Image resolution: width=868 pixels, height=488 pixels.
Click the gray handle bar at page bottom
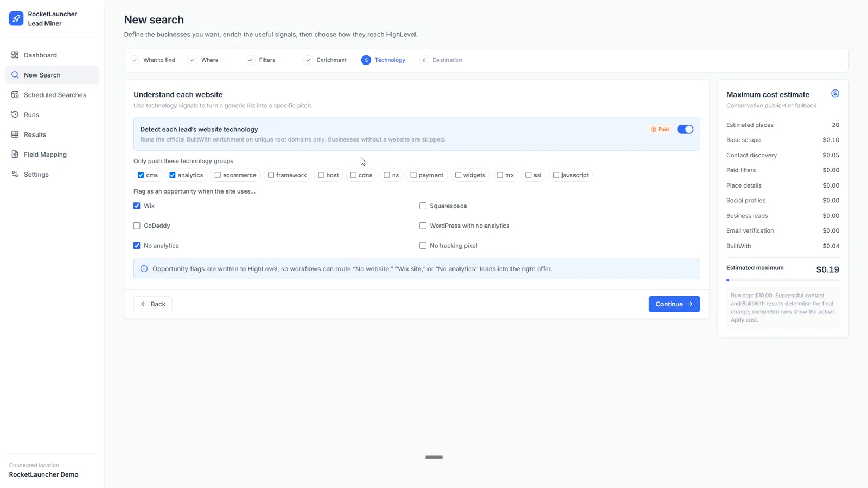434,457
